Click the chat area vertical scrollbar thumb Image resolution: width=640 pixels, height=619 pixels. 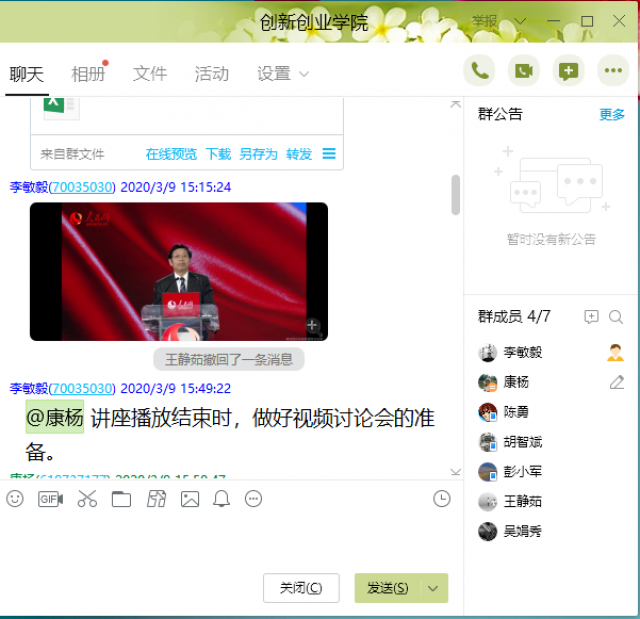coord(456,195)
